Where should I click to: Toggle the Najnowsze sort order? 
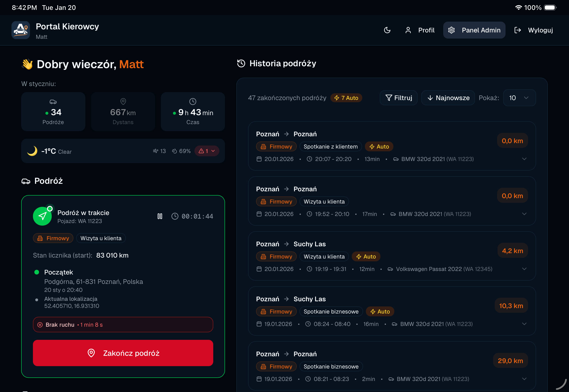click(x=448, y=98)
